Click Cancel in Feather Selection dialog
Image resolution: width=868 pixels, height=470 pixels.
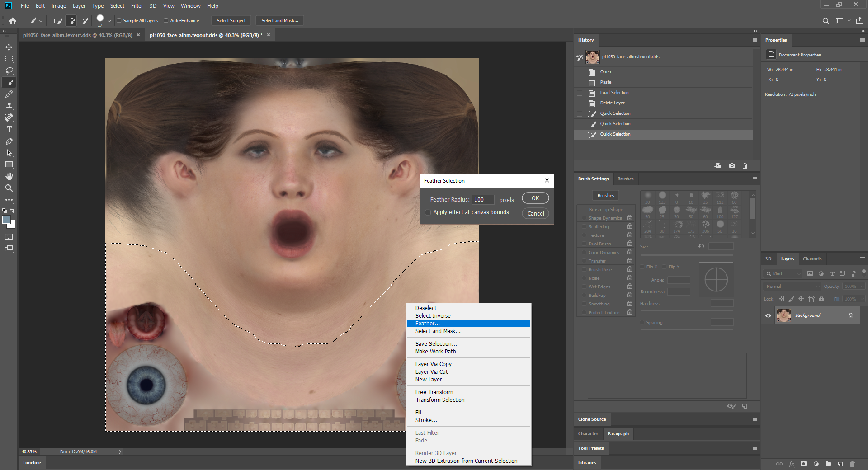[536, 214]
